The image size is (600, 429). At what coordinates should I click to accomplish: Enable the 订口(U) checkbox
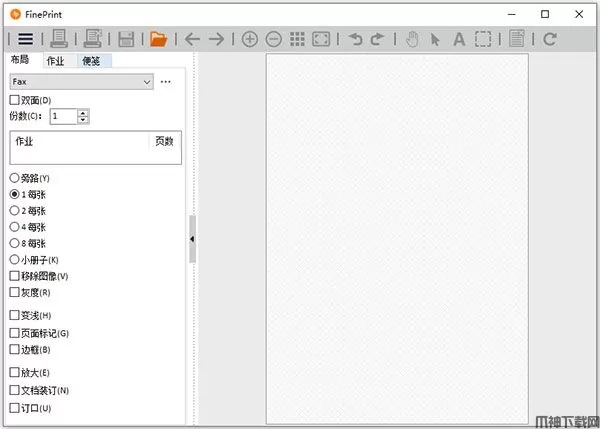coord(15,408)
